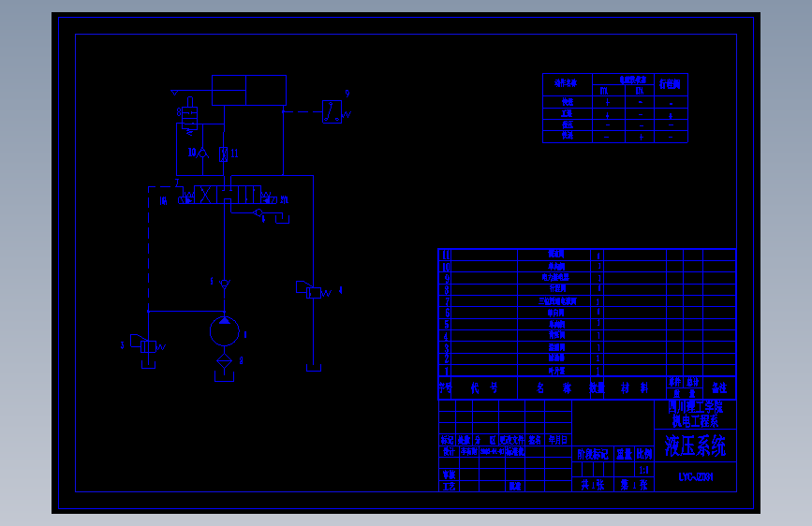Select the filter diamond symbol labeled 2

(x=224, y=361)
